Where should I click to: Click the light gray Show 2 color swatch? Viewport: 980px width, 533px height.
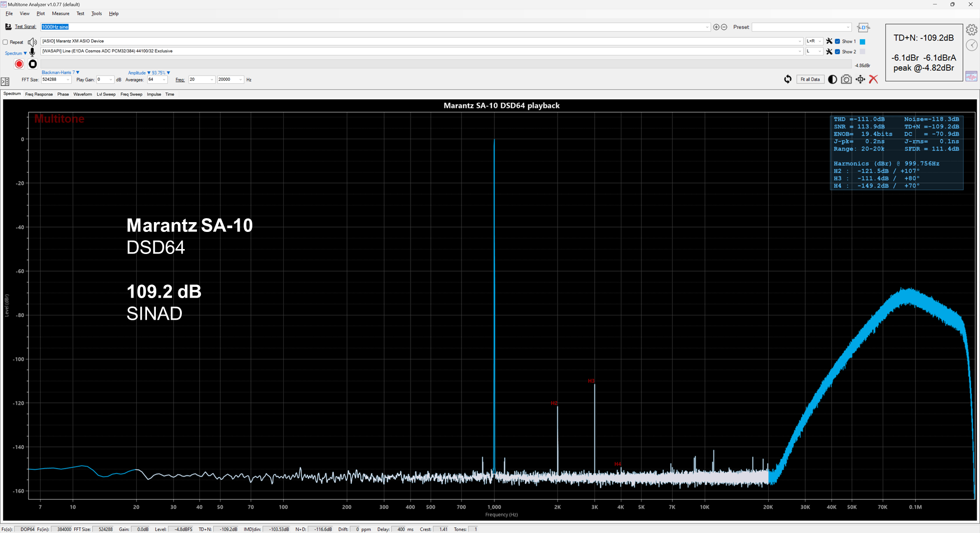(862, 51)
